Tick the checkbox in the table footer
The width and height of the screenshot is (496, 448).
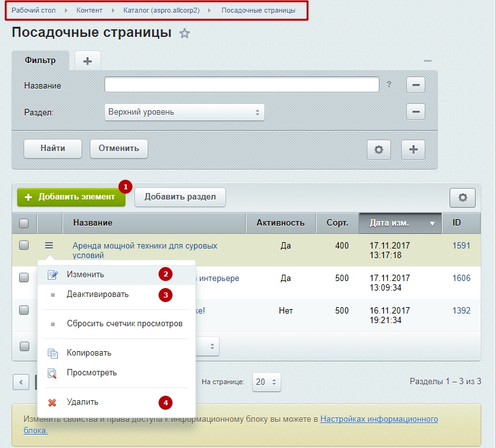[24, 346]
